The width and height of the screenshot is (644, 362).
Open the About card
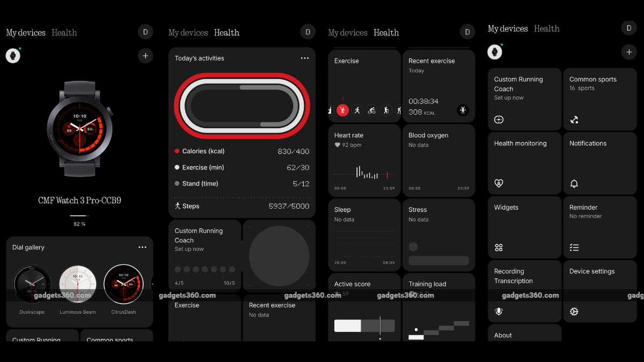(x=525, y=333)
